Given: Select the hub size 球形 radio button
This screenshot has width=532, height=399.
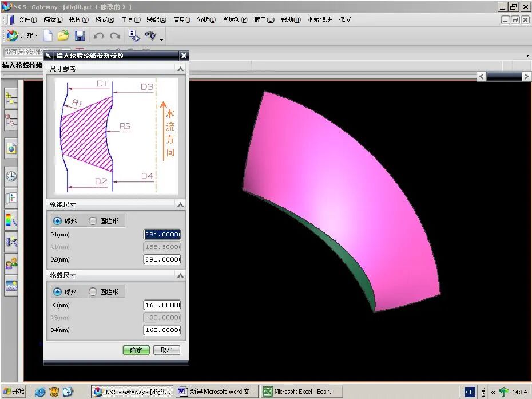Looking at the screenshot, I should (x=57, y=292).
